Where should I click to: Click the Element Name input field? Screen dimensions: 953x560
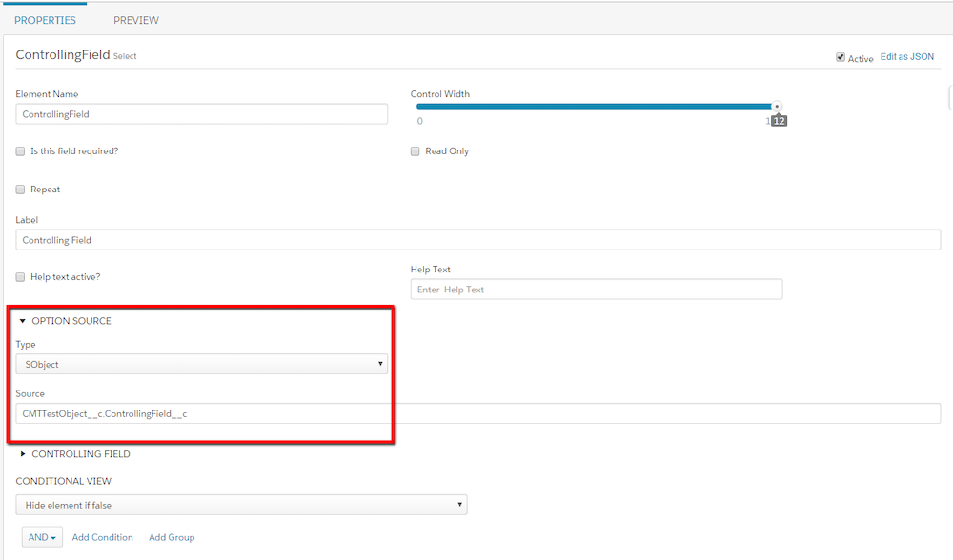point(202,114)
